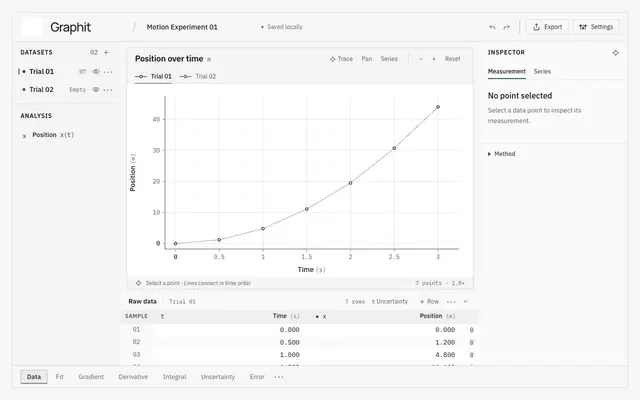This screenshot has height=400, width=640.
Task: Switch to the Error tab
Action: 257,377
